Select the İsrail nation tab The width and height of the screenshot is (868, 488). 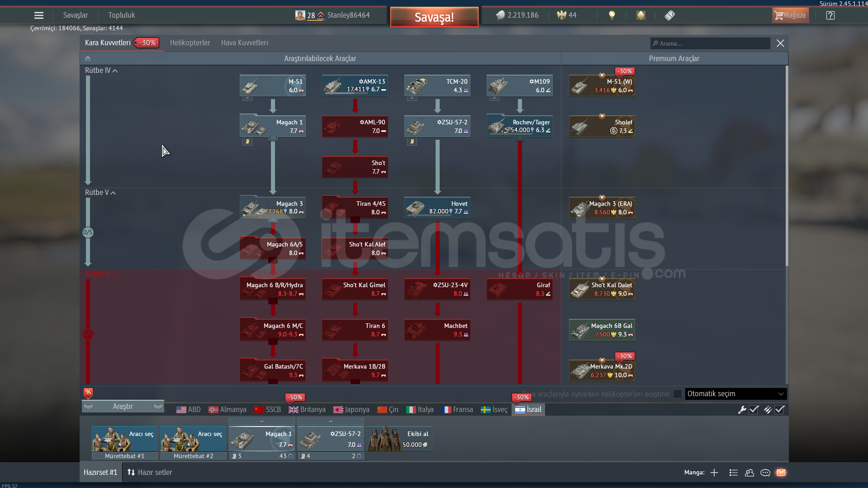point(528,410)
